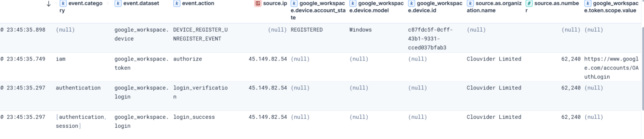Click the keyword icon next to event.category

tap(63, 4)
